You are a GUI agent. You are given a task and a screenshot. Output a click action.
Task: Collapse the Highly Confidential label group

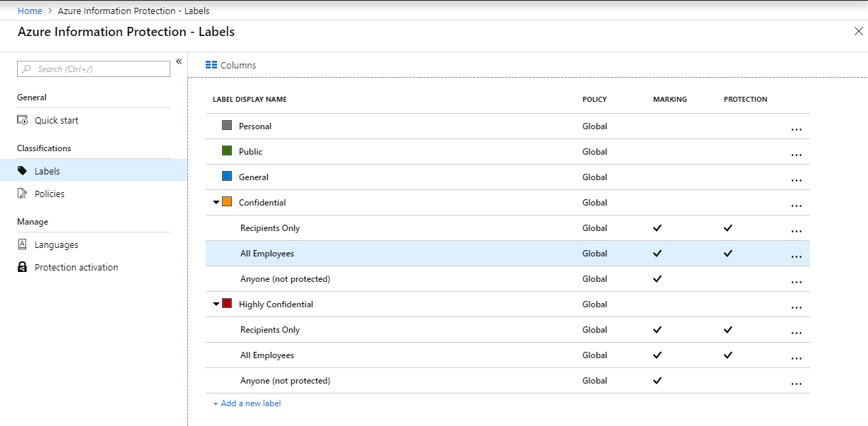click(216, 304)
